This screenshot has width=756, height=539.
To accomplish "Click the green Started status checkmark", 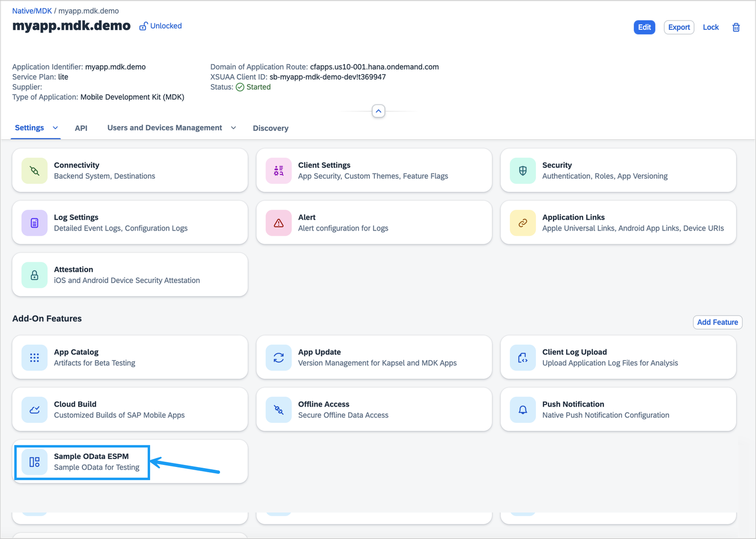I will coord(240,87).
